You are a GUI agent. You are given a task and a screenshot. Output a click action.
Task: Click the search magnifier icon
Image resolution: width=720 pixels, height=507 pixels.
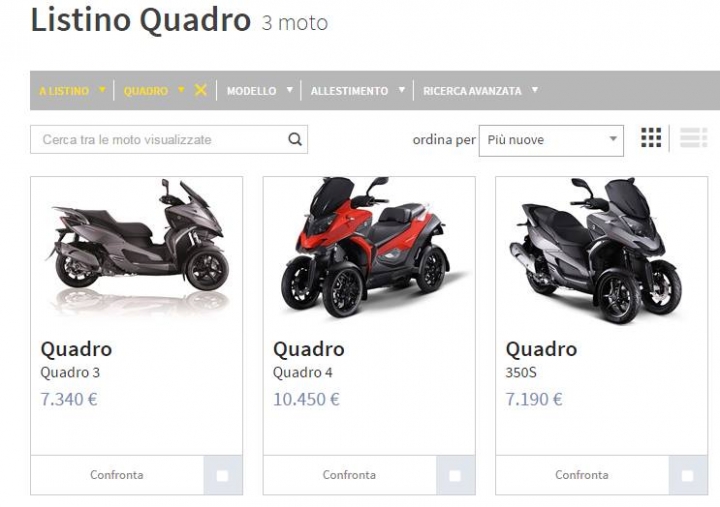pyautogui.click(x=295, y=139)
